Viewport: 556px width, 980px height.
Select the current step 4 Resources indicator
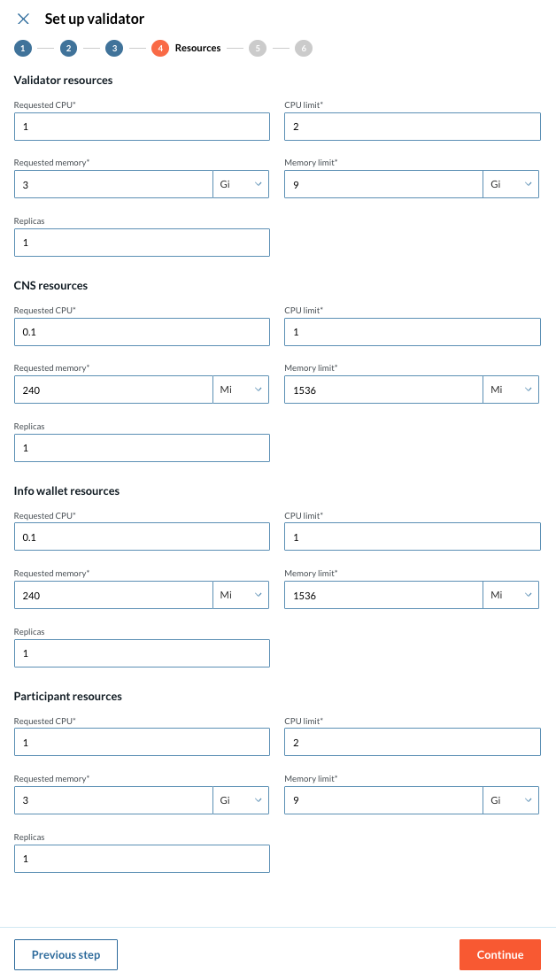coord(160,48)
